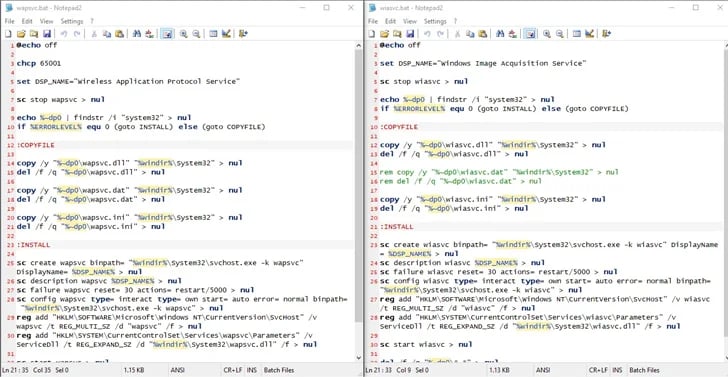Open the ? help menu in wiasvc.bat window
This screenshot has width=728, height=377.
[455, 21]
